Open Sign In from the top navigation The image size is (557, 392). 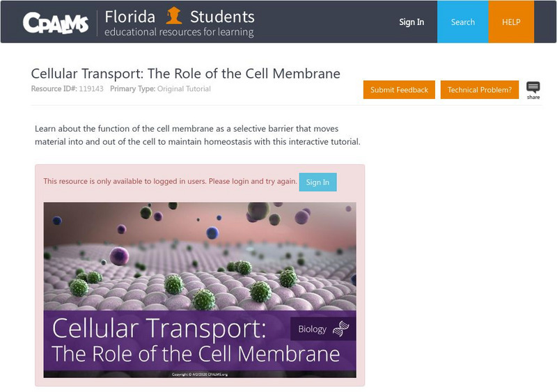point(411,22)
